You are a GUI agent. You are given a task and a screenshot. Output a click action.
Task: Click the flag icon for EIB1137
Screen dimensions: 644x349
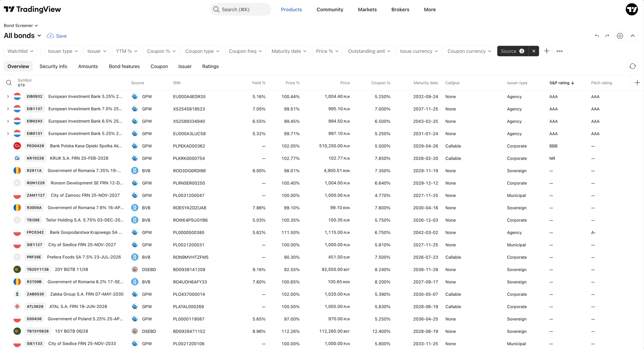pos(17,109)
